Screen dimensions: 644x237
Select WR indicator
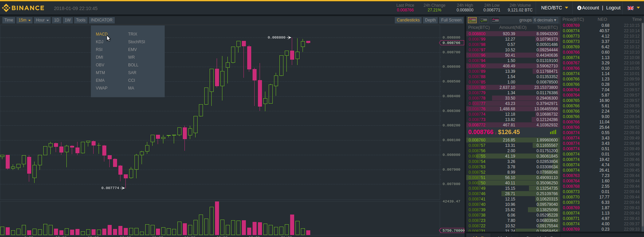point(131,57)
